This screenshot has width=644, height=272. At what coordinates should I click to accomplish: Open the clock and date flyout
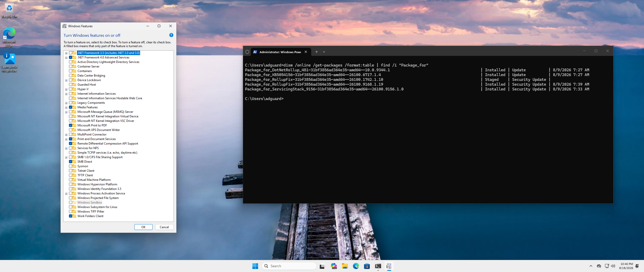626,266
